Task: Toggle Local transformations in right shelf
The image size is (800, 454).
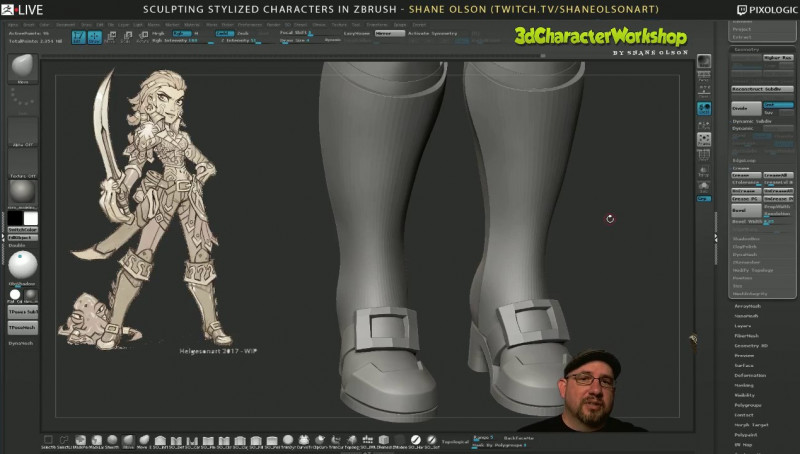Action: tap(704, 108)
